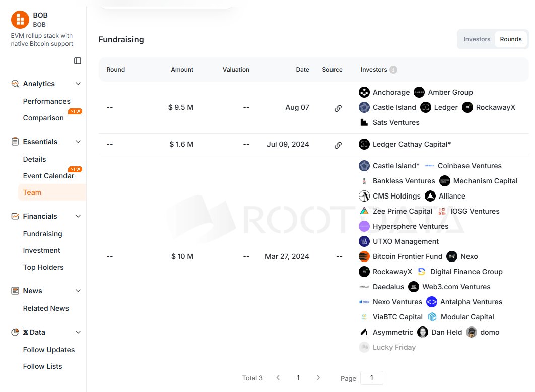Image resolution: width=535 pixels, height=392 pixels.
Task: Click the Alliance triangle logo
Action: point(430,196)
